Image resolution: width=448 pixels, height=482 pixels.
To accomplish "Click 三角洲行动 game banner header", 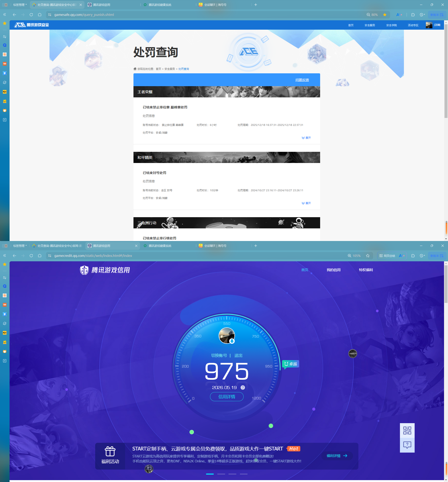I will [x=227, y=223].
